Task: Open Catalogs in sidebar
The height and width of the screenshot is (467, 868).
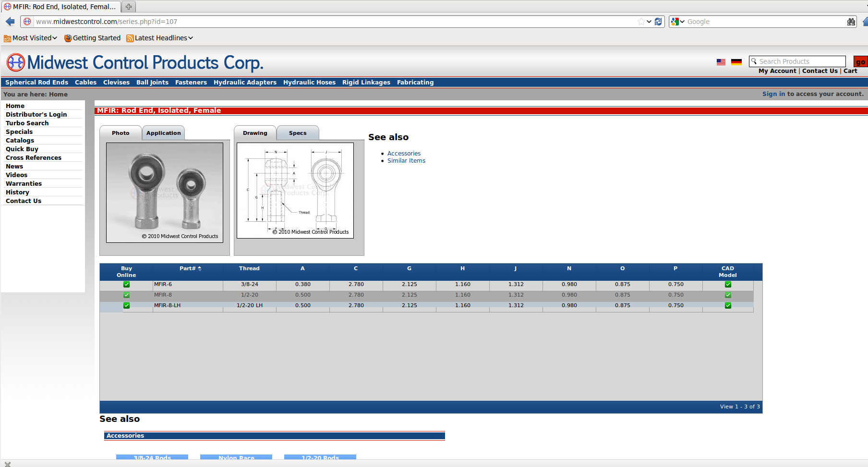Action: coord(20,141)
